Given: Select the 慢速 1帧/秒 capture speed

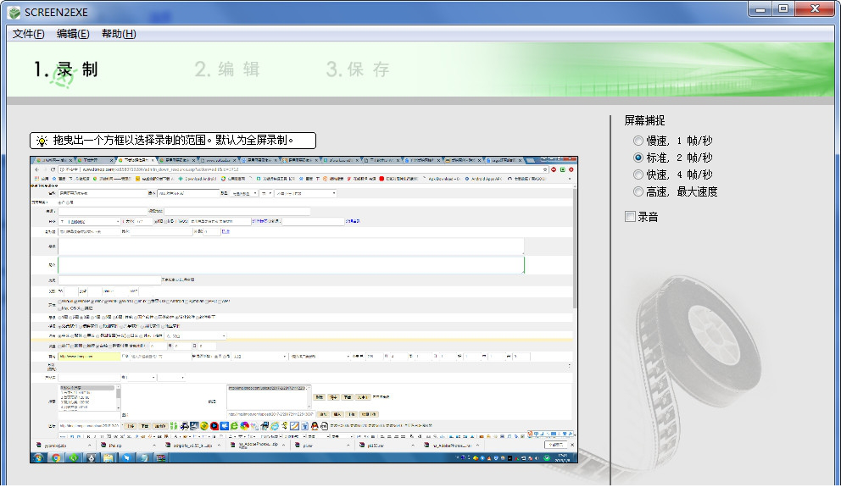Looking at the screenshot, I should (638, 141).
